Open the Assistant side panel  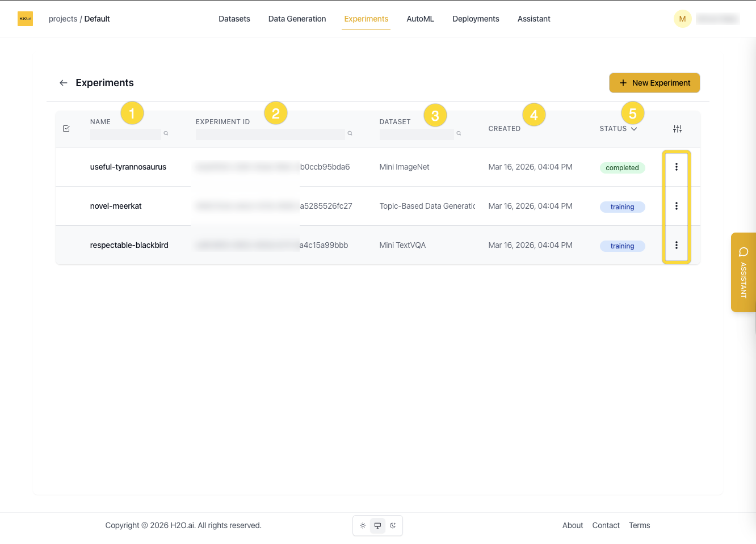[x=744, y=272]
